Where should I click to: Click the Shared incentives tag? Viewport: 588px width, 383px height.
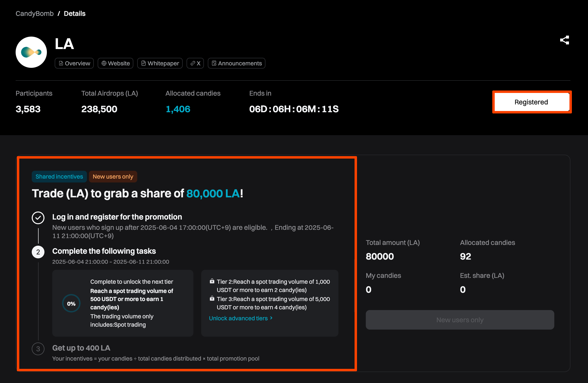tap(59, 176)
